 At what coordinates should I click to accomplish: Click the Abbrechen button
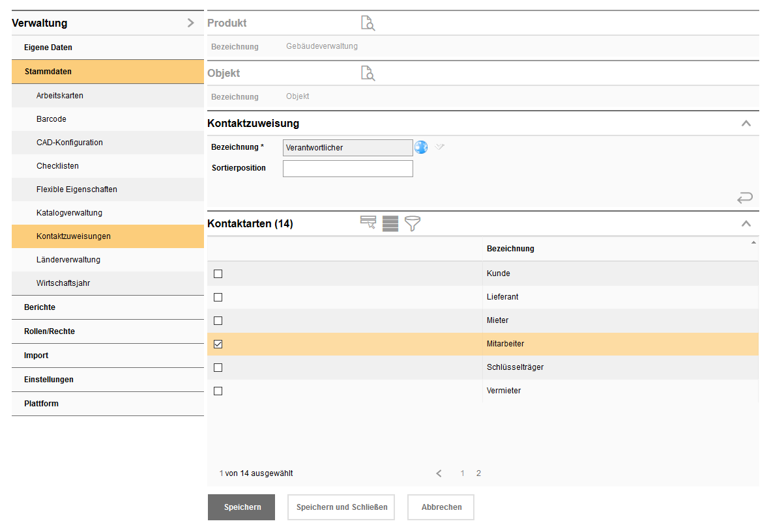pyautogui.click(x=441, y=507)
